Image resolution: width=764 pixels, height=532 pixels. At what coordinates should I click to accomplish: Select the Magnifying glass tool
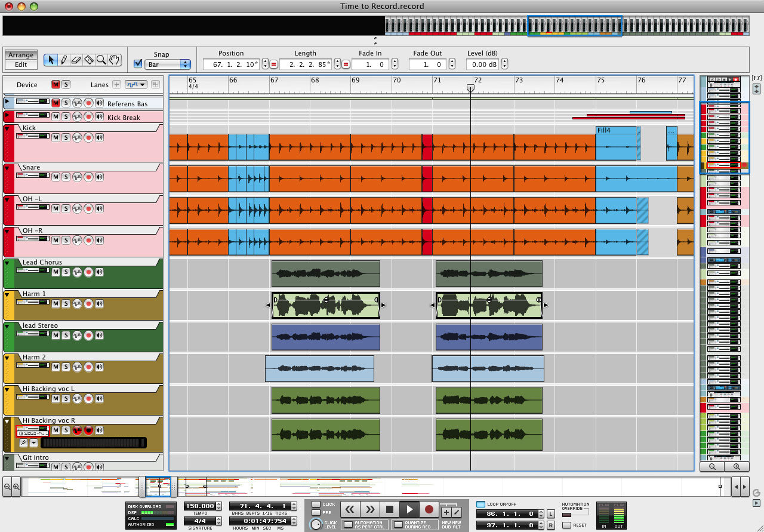tap(101, 60)
